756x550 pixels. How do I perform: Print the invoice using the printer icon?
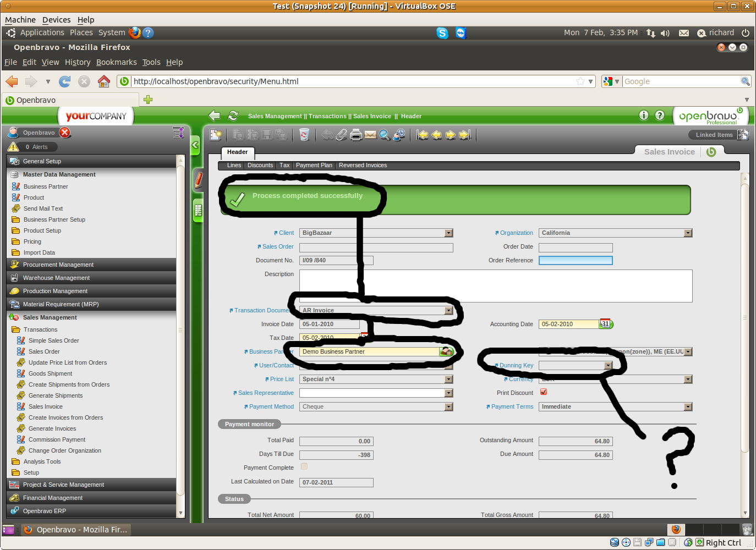tap(356, 135)
